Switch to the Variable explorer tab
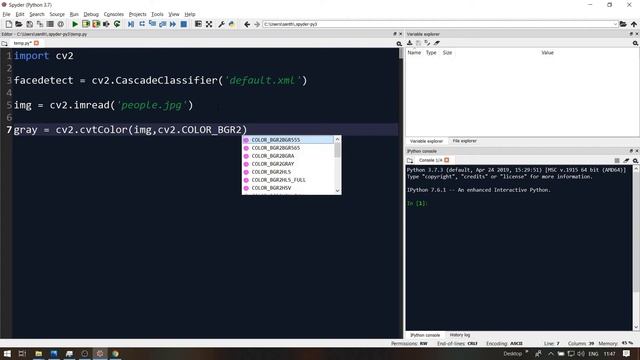The image size is (640, 360). [x=426, y=141]
